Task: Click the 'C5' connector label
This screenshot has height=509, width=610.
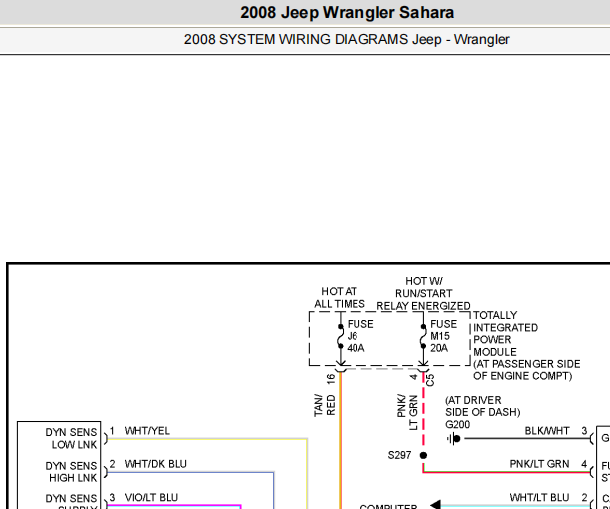Action: click(430, 380)
